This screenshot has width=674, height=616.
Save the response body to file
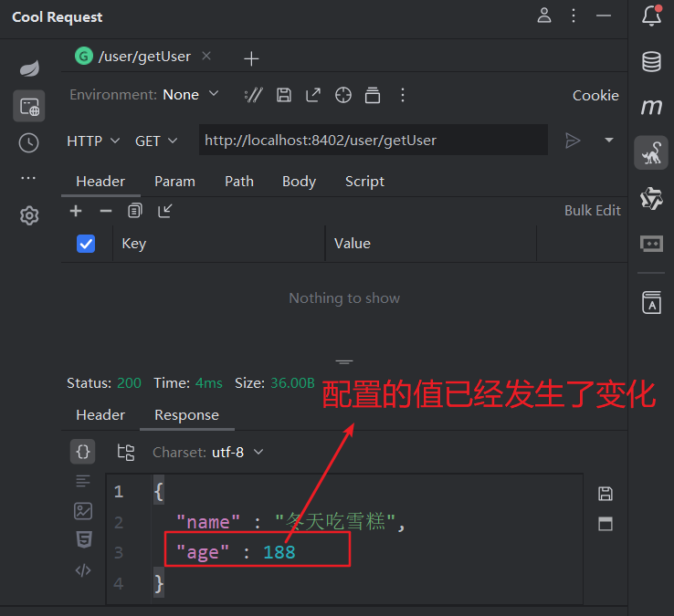[606, 494]
